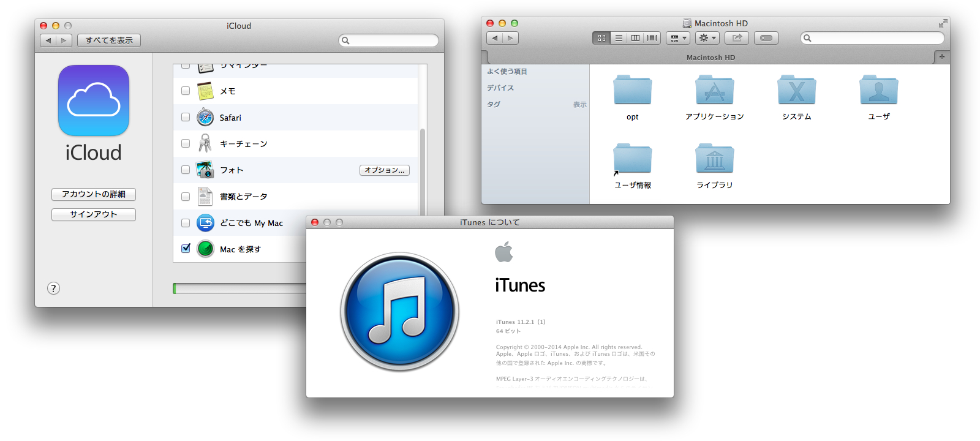Image resolution: width=980 pixels, height=441 pixels.
Task: Open iCloud help with question mark button
Action: 54,288
